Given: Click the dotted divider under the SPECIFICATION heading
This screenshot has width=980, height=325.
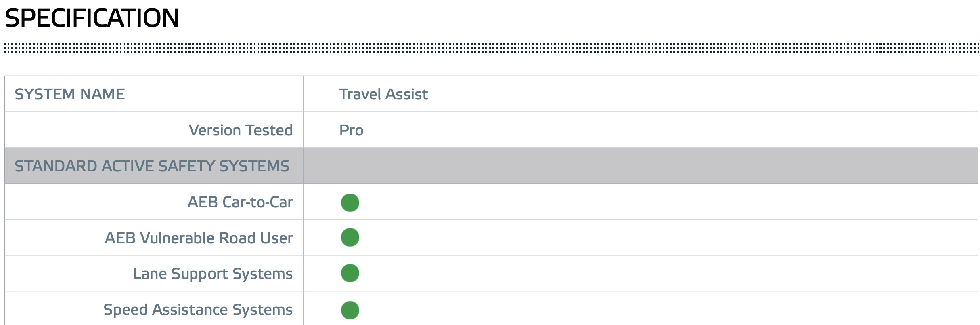Looking at the screenshot, I should pyautogui.click(x=491, y=48).
